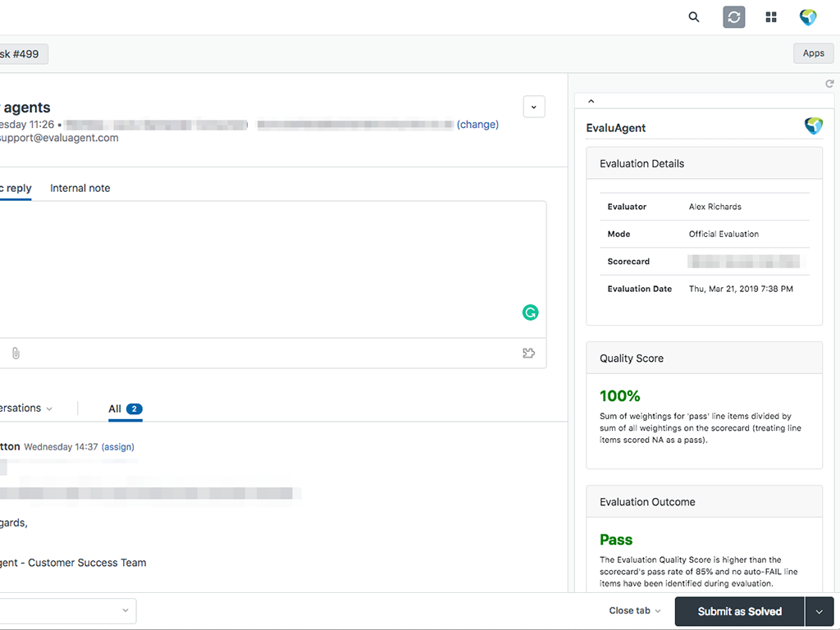840x630 pixels.
Task: Click the refresh sync icon in top bar
Action: coord(733,17)
